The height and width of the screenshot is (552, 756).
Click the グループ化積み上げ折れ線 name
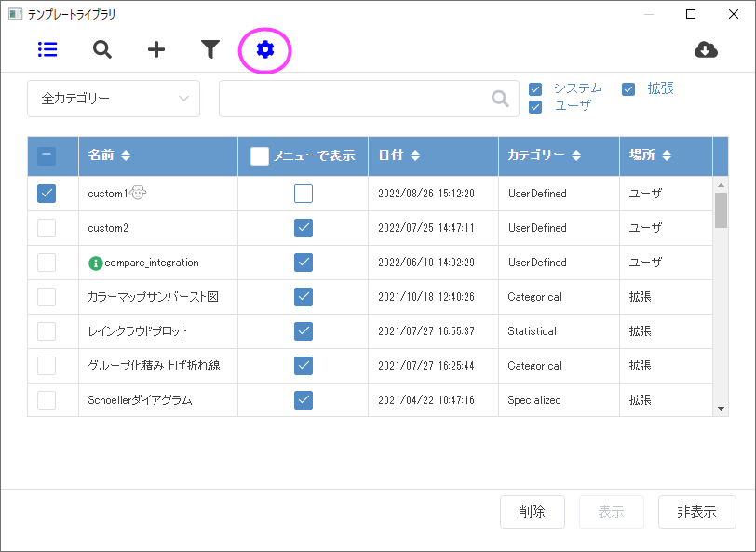(154, 366)
